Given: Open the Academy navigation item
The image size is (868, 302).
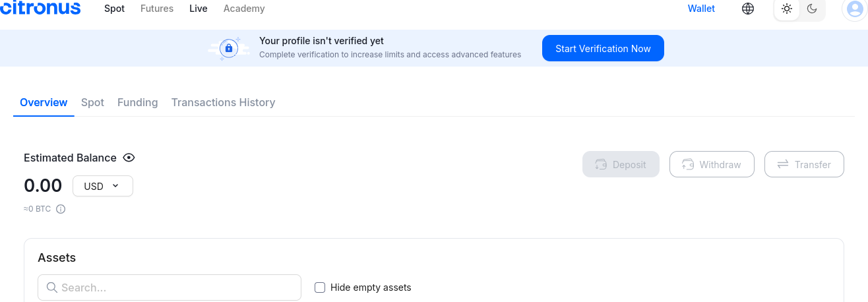Looking at the screenshot, I should (244, 9).
